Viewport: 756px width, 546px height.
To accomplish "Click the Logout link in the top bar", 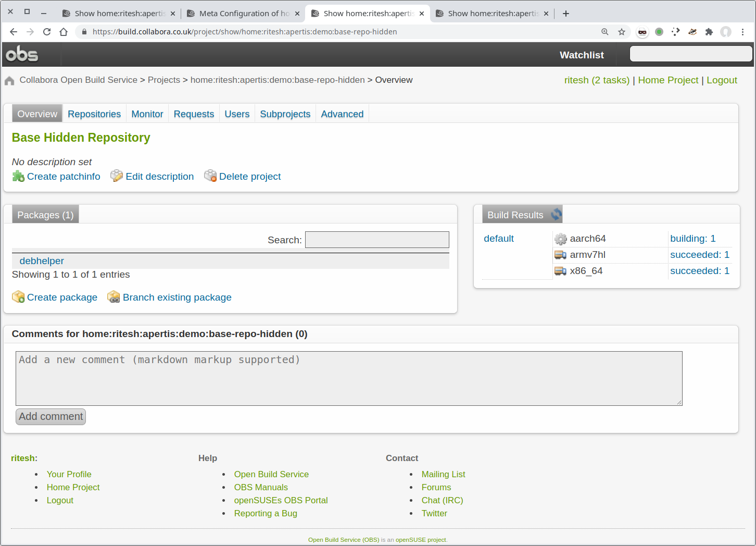I will (x=722, y=80).
